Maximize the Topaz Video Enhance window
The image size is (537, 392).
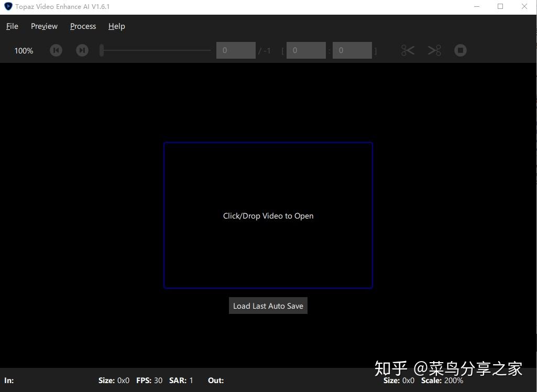coord(500,6)
